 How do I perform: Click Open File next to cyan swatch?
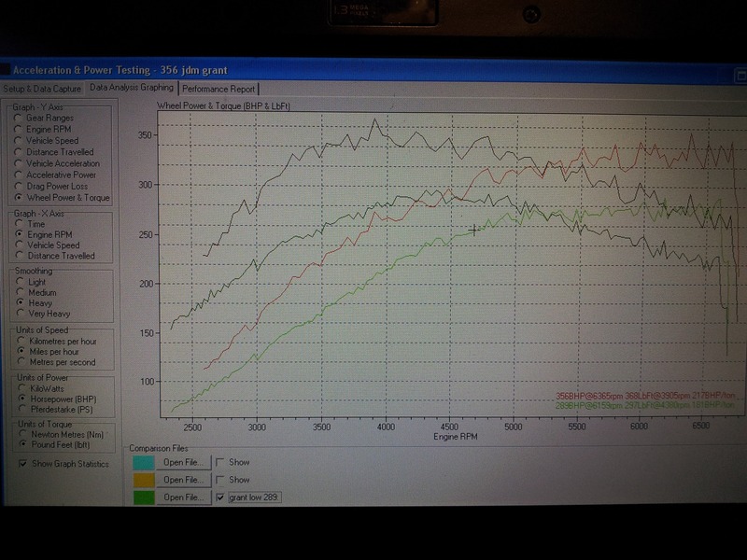182,462
